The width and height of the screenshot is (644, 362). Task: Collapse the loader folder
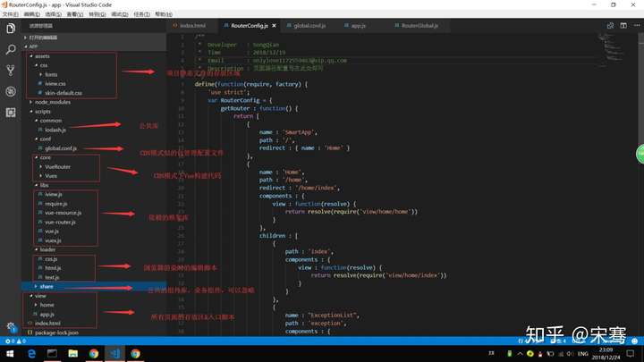pyautogui.click(x=94, y=249)
